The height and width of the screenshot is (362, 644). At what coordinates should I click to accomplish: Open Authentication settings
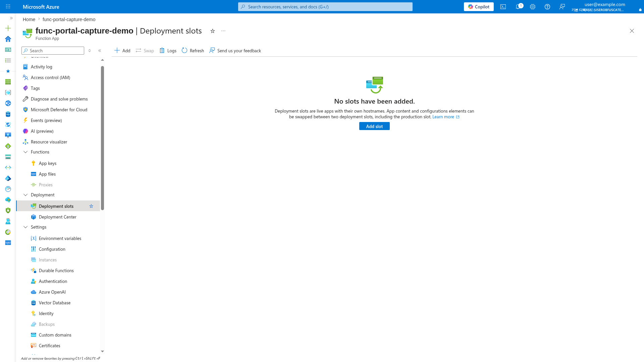58,281
